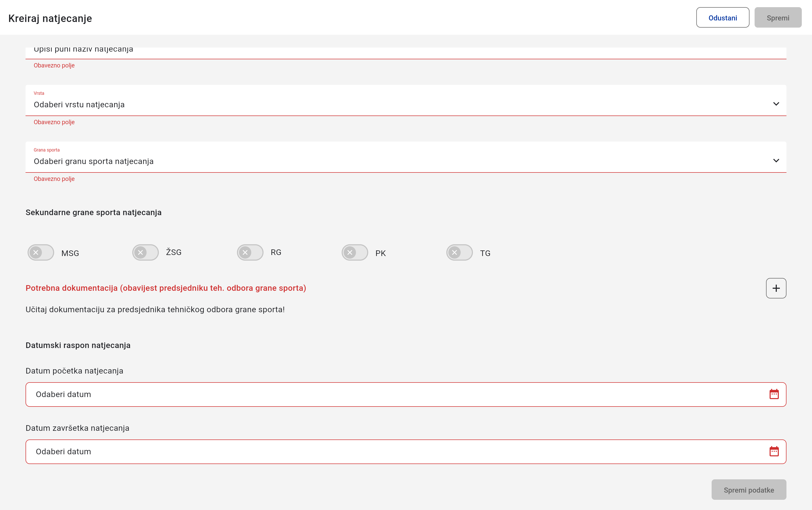Turn on the RG toggle
Image resolution: width=812 pixels, height=510 pixels.
[x=250, y=252]
